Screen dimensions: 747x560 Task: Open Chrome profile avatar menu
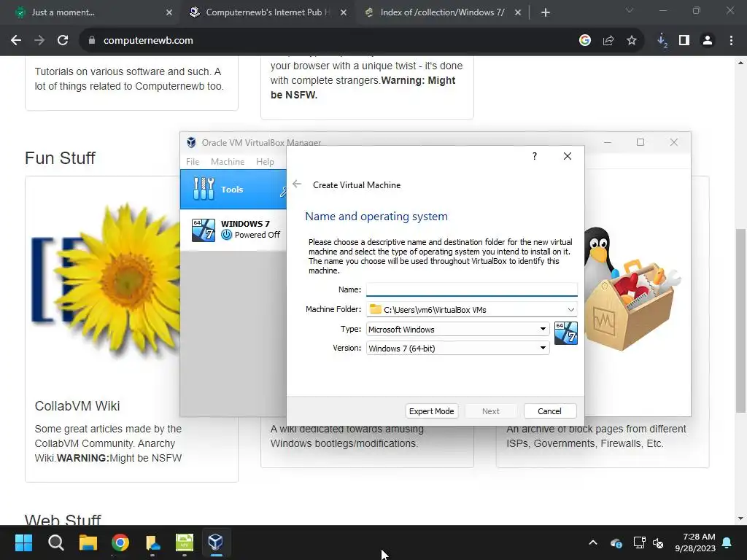click(x=708, y=41)
